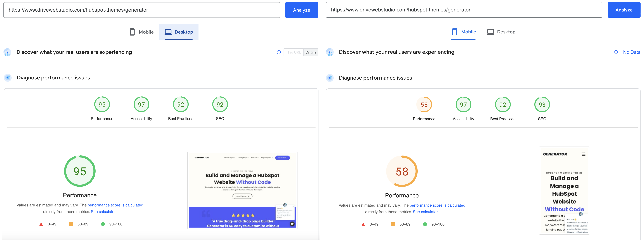Click the field data icon beside real users heading
Image resolution: width=644 pixels, height=240 pixels.
8,52
